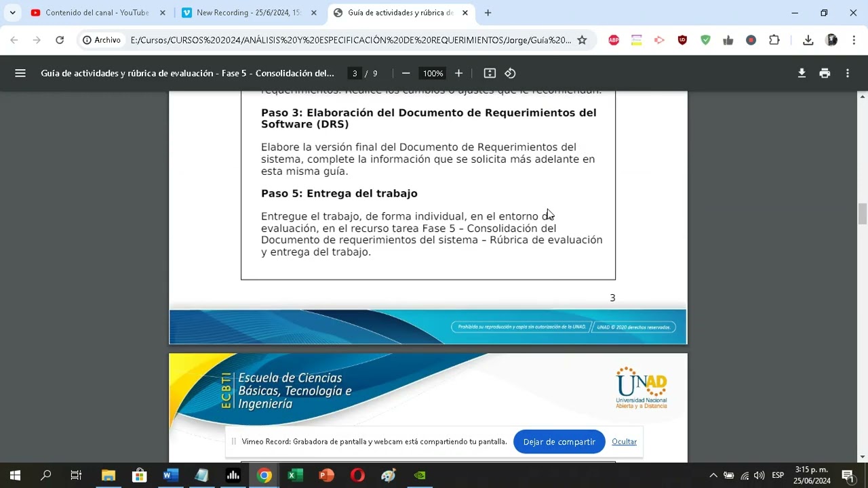This screenshot has height=488, width=868.
Task: Click the address bar file URL
Action: (351, 40)
